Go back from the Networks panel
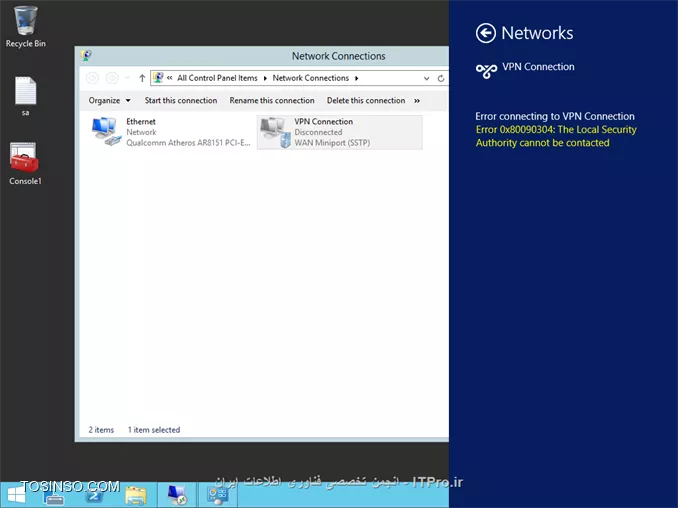 click(x=486, y=33)
